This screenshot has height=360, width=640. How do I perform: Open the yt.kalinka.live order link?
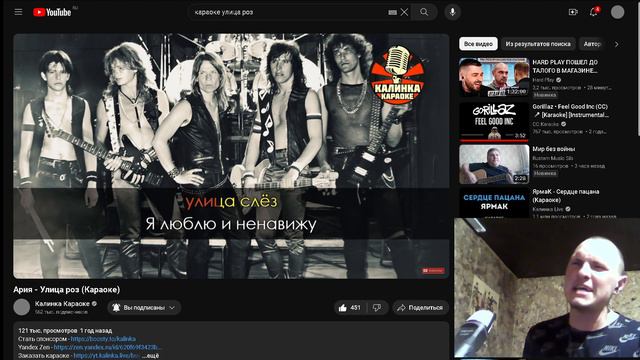tap(107, 356)
